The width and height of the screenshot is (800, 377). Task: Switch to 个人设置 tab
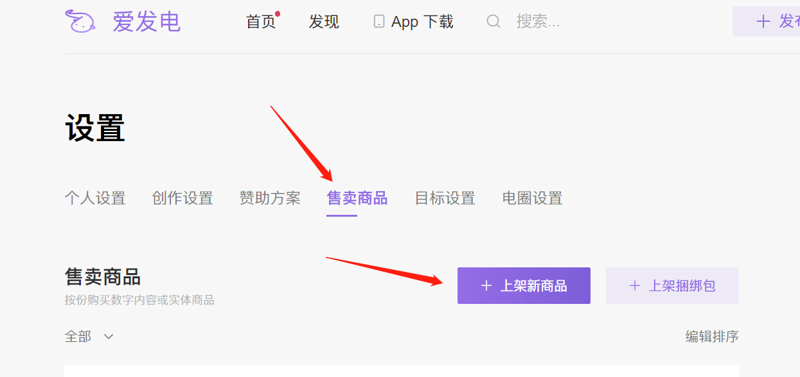point(95,198)
